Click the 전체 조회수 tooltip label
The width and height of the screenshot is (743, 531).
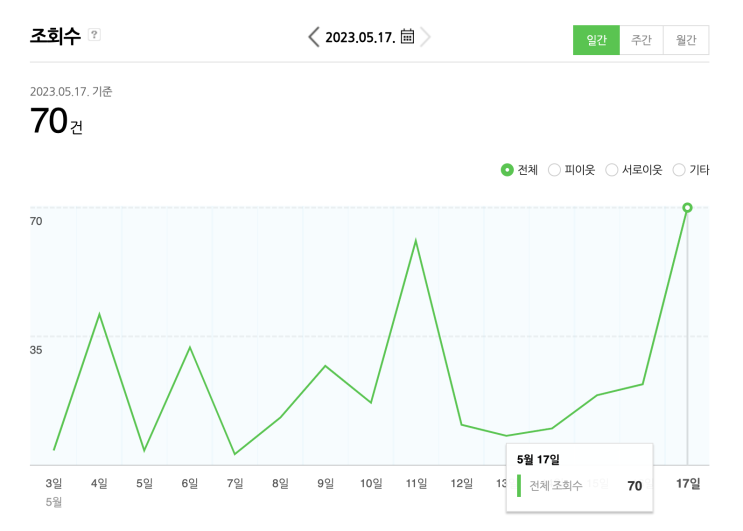[x=555, y=486]
